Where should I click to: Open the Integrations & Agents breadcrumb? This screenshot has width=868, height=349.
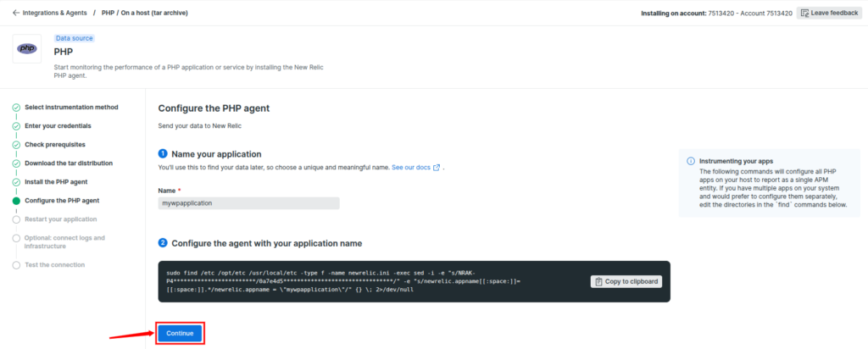click(55, 13)
